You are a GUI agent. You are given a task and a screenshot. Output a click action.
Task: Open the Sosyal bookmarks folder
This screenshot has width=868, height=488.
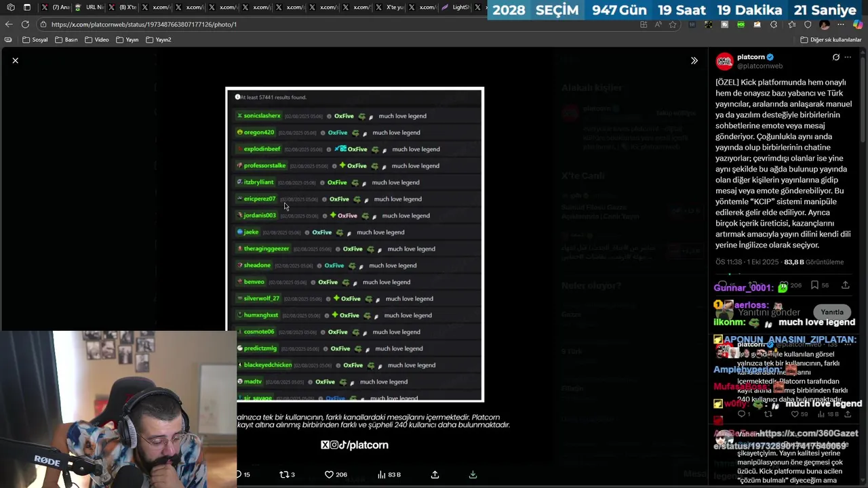pyautogui.click(x=35, y=40)
